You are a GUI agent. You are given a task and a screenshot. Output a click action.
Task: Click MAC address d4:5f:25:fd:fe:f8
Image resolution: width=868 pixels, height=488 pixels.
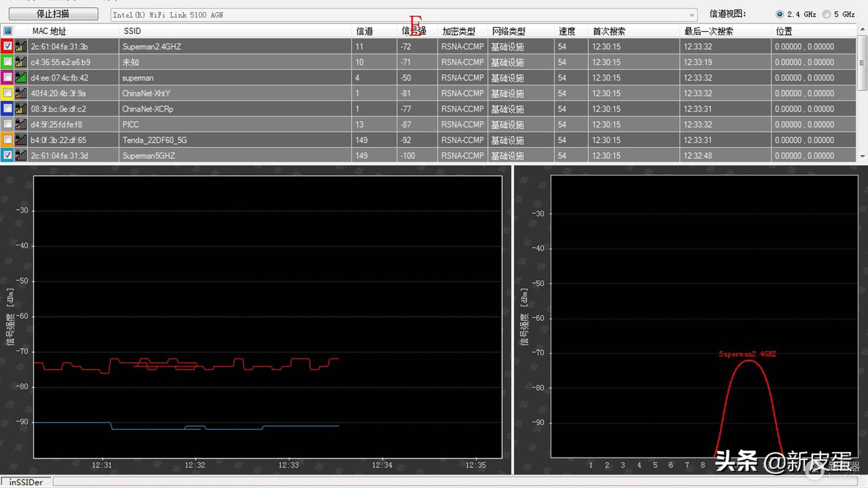pyautogui.click(x=57, y=124)
